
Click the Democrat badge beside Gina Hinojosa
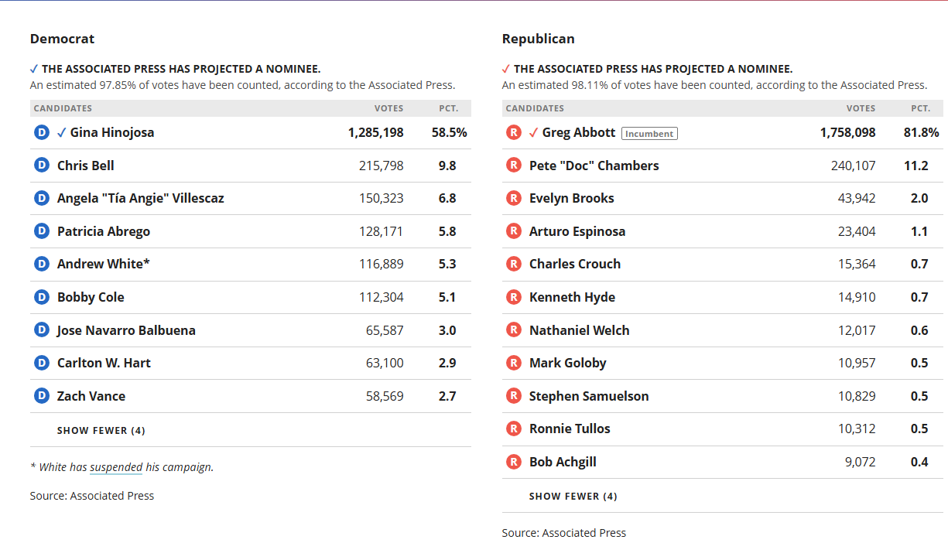pyautogui.click(x=42, y=133)
